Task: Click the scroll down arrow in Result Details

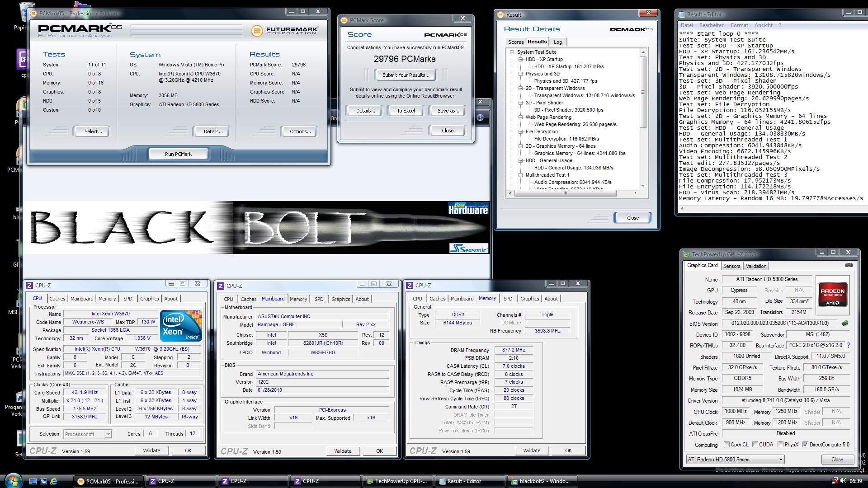Action: pos(643,186)
